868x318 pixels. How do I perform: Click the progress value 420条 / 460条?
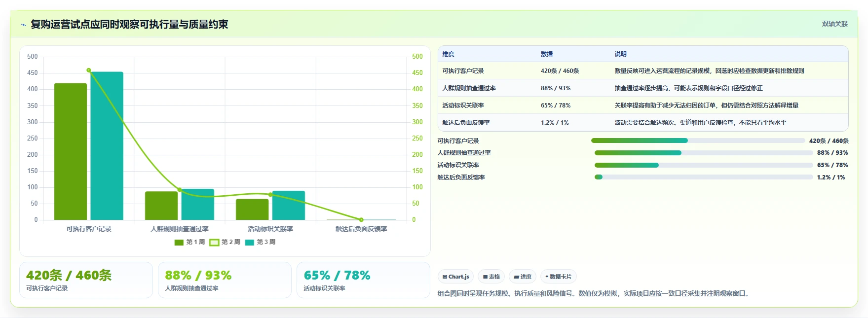[829, 141]
